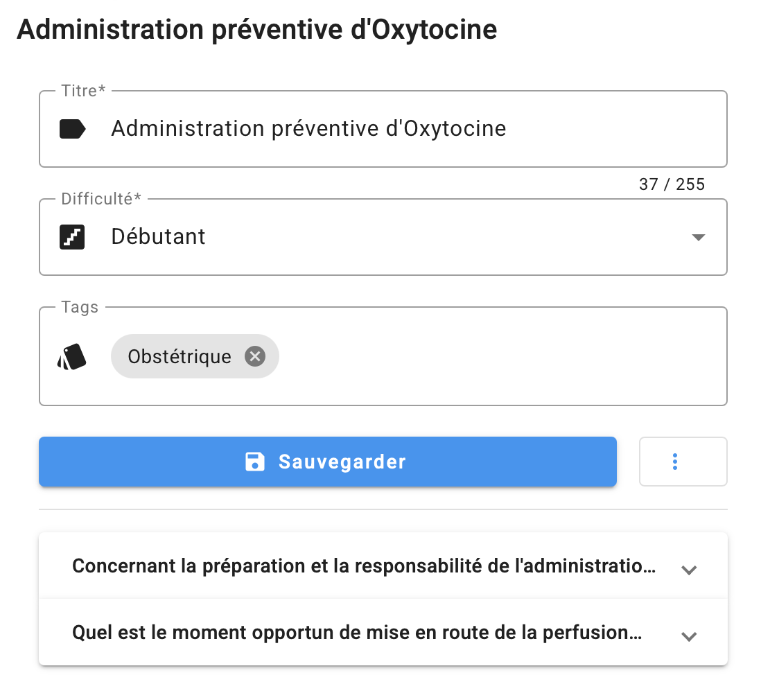761x700 pixels.
Task: Open the 'Quel est le moment opportun' panel title
Action: point(356,633)
